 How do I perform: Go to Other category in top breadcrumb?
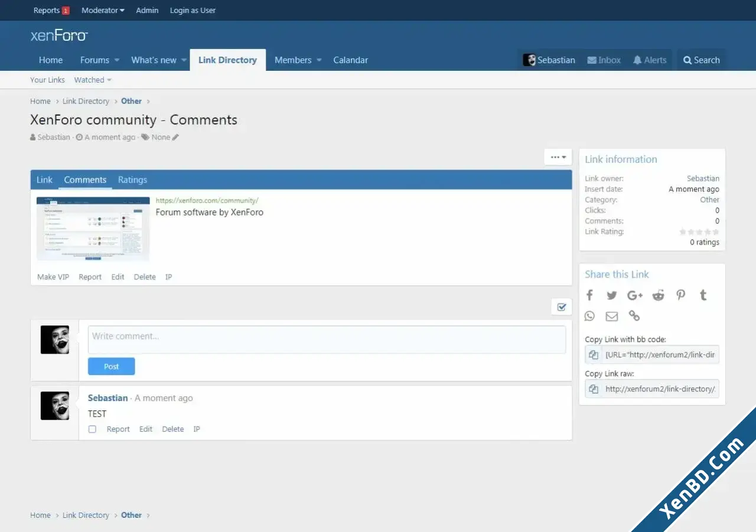131,101
